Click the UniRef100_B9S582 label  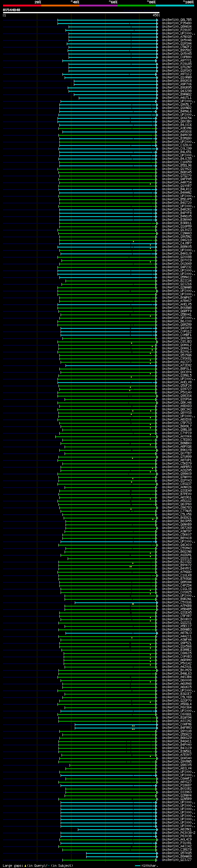tap(177, 50)
